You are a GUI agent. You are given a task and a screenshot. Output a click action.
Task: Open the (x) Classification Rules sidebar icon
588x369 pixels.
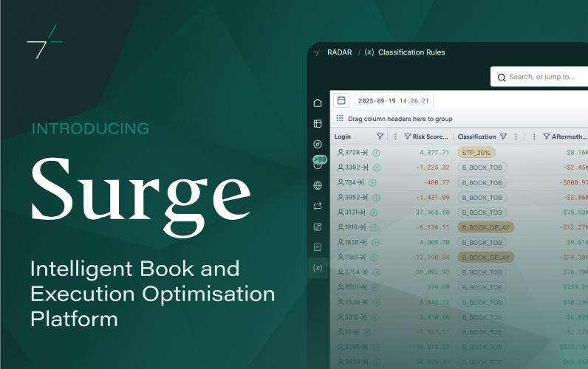point(318,268)
